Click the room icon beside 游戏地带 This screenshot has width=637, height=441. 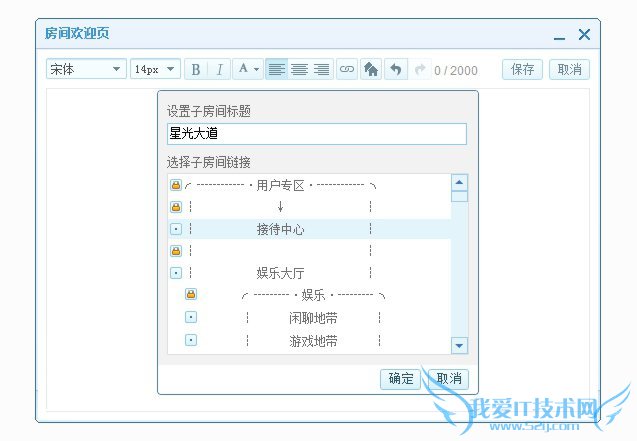pyautogui.click(x=191, y=339)
